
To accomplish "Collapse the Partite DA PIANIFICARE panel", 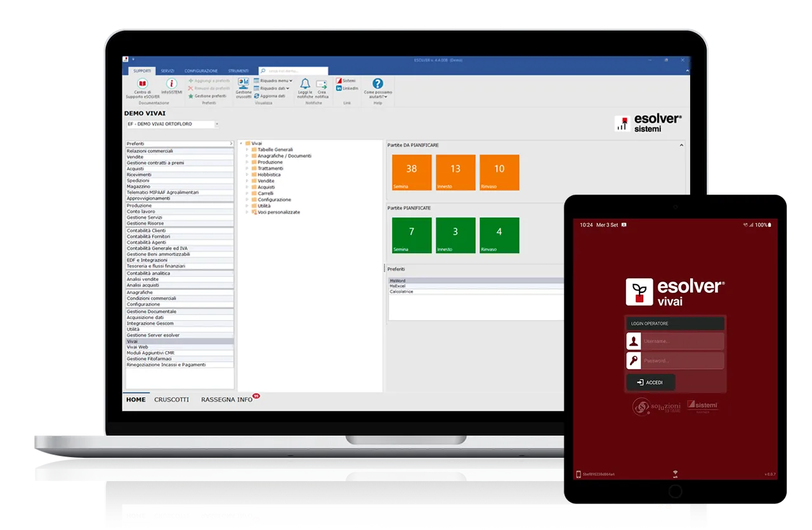I will pyautogui.click(x=681, y=145).
